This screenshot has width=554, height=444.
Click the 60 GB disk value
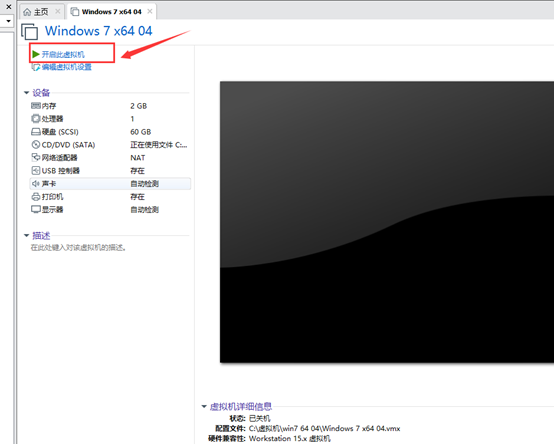click(x=140, y=132)
